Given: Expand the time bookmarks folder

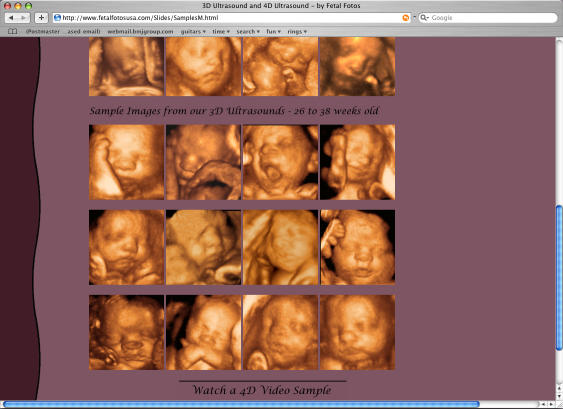Looking at the screenshot, I should [x=221, y=32].
